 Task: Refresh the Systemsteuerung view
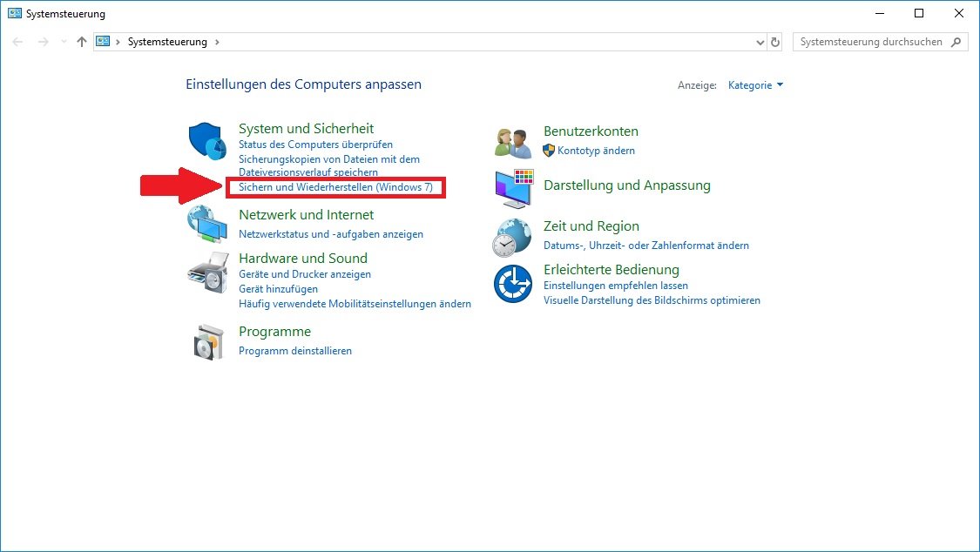[775, 42]
